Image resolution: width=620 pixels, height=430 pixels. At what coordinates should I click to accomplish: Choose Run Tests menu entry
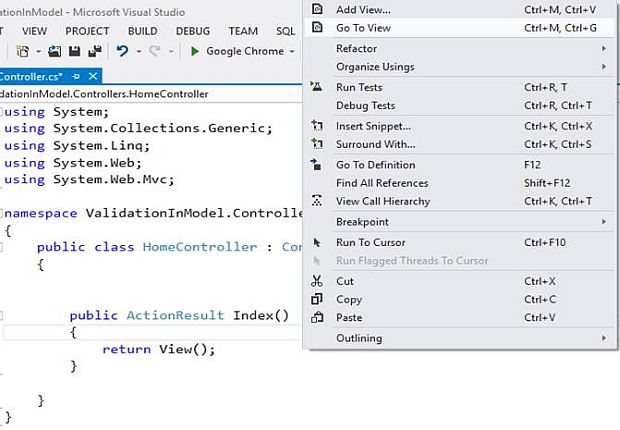[x=459, y=87]
